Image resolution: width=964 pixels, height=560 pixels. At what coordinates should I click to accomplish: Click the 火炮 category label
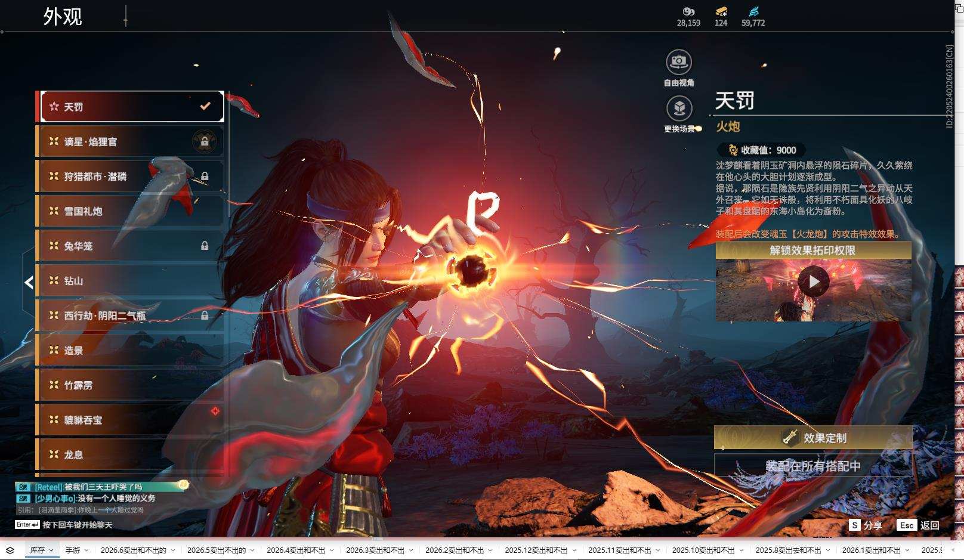pyautogui.click(x=728, y=126)
